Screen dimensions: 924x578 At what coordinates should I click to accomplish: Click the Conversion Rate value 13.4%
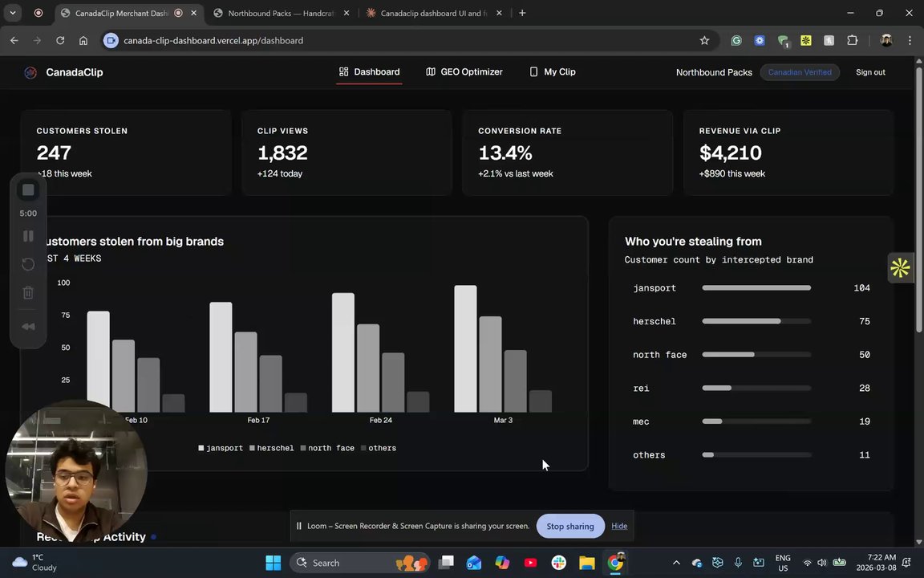(505, 153)
